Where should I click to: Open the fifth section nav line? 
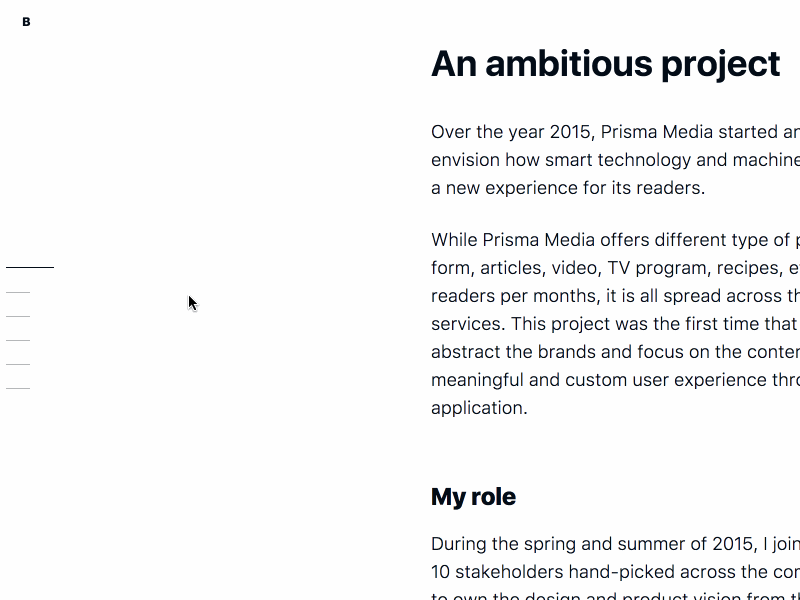[x=18, y=364]
